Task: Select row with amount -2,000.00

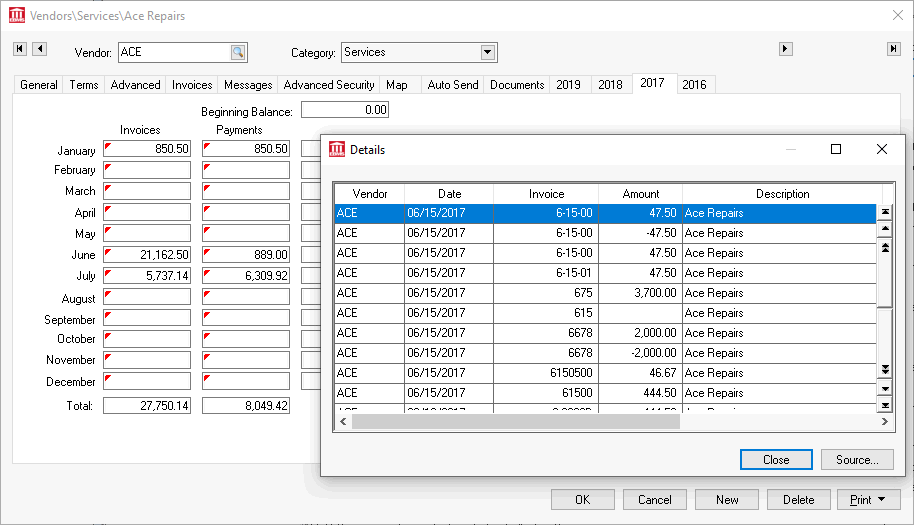Action: pyautogui.click(x=606, y=353)
